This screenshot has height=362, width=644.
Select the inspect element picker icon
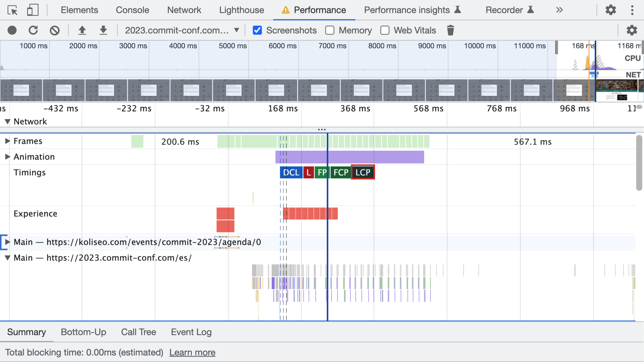click(12, 10)
